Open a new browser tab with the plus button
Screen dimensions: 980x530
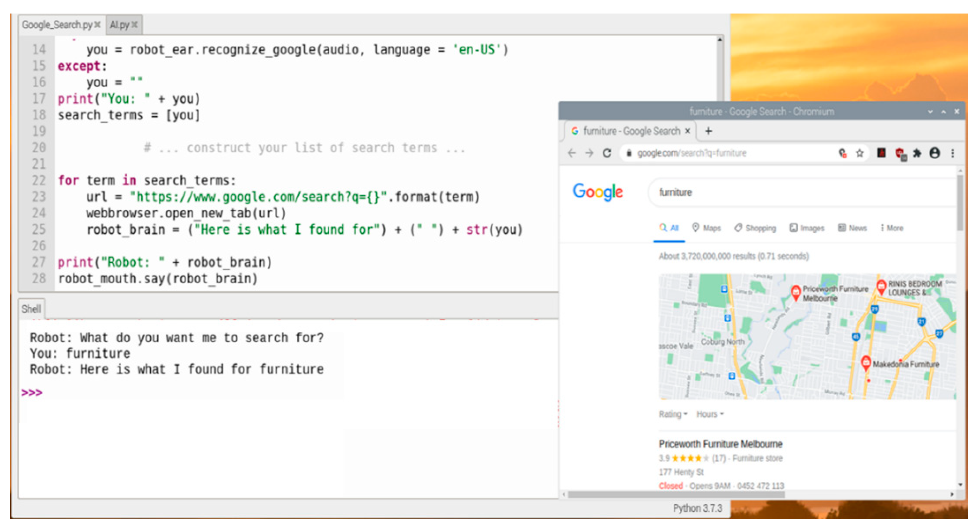point(708,131)
